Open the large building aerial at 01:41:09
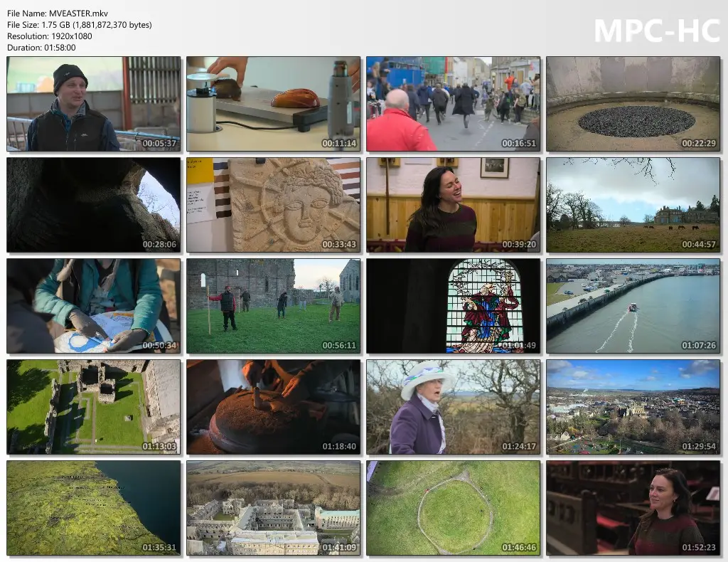Image resolution: width=728 pixels, height=562 pixels. (x=274, y=508)
